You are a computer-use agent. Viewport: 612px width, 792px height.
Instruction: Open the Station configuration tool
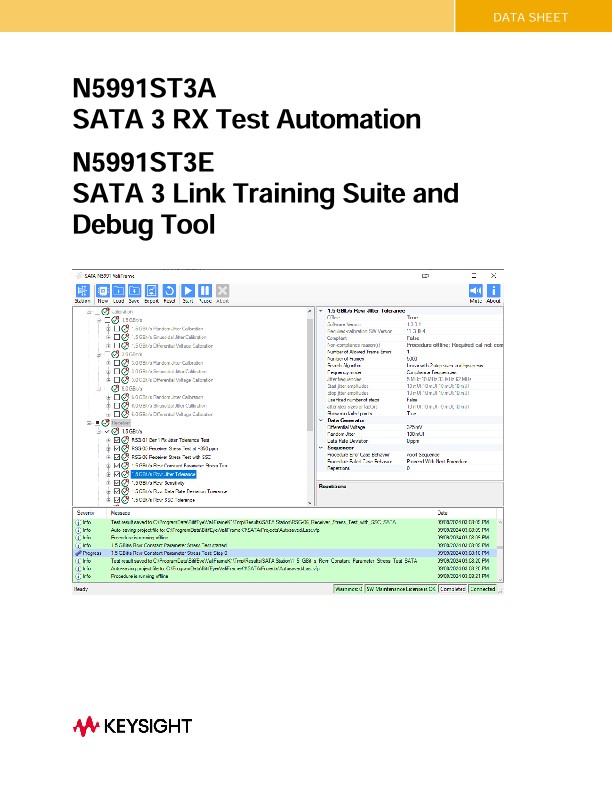coord(82,291)
